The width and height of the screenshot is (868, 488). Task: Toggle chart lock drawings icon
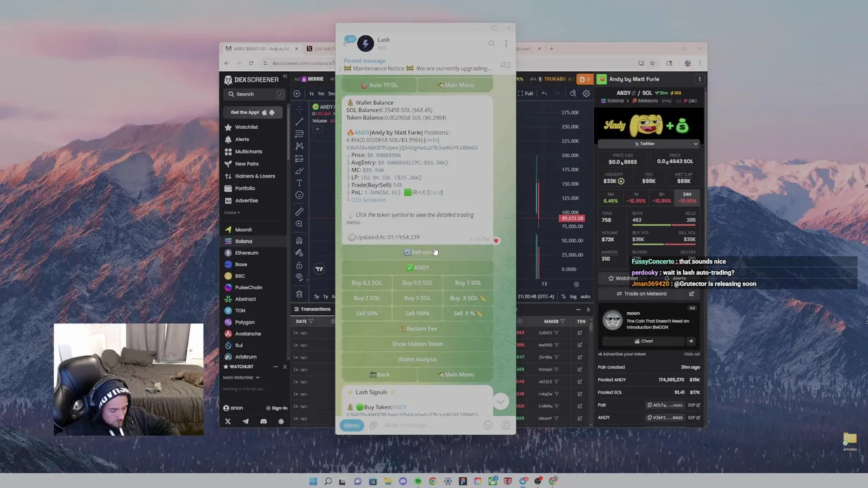[x=299, y=265]
